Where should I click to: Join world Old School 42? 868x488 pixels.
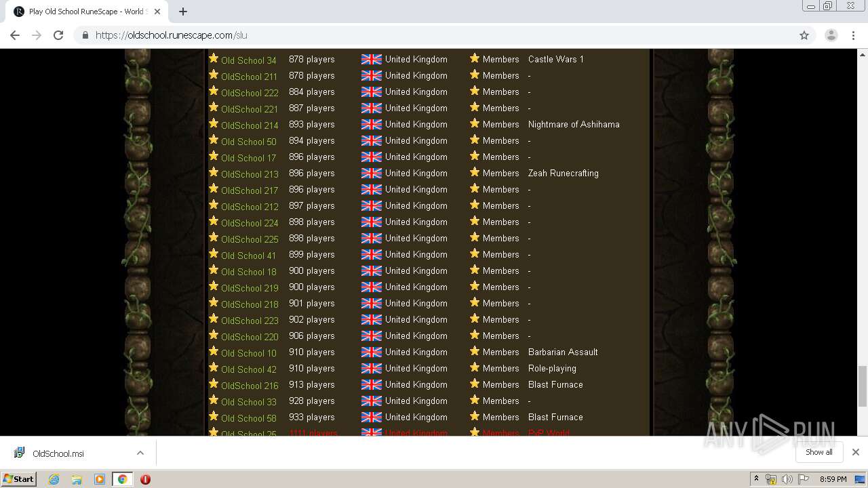(248, 369)
